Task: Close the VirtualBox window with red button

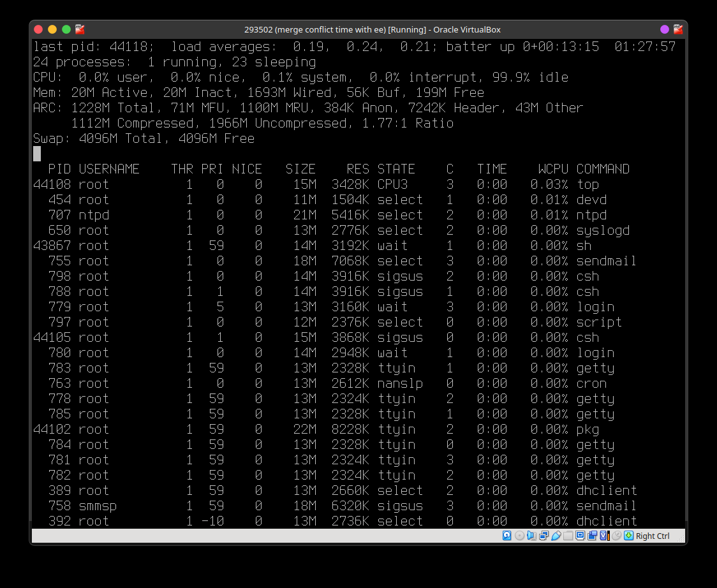Action: 38,29
